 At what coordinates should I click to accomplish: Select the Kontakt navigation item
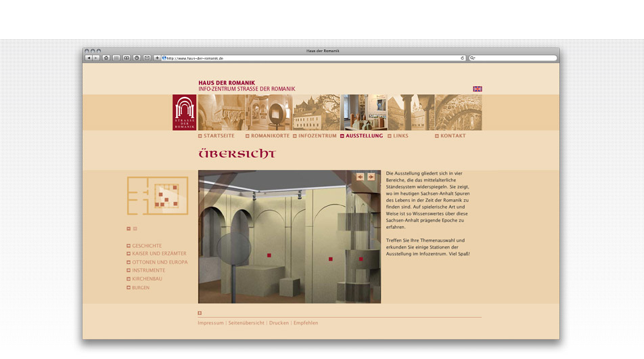[453, 136]
